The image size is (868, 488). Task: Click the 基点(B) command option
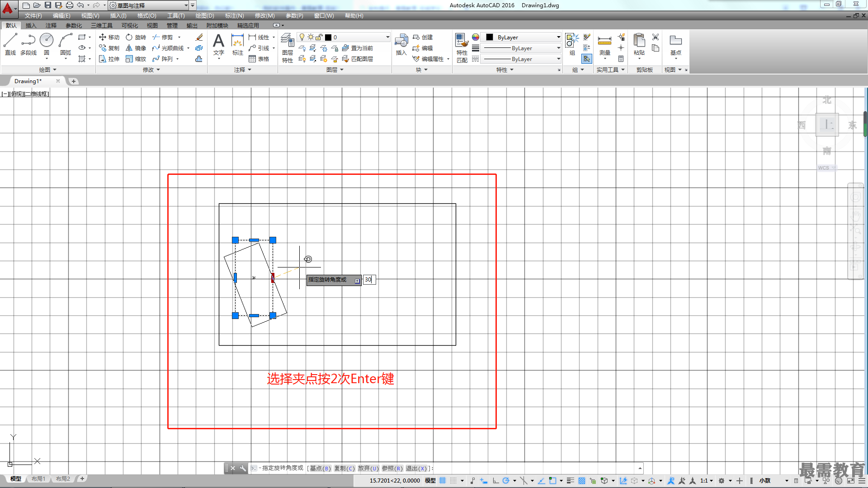coord(321,468)
